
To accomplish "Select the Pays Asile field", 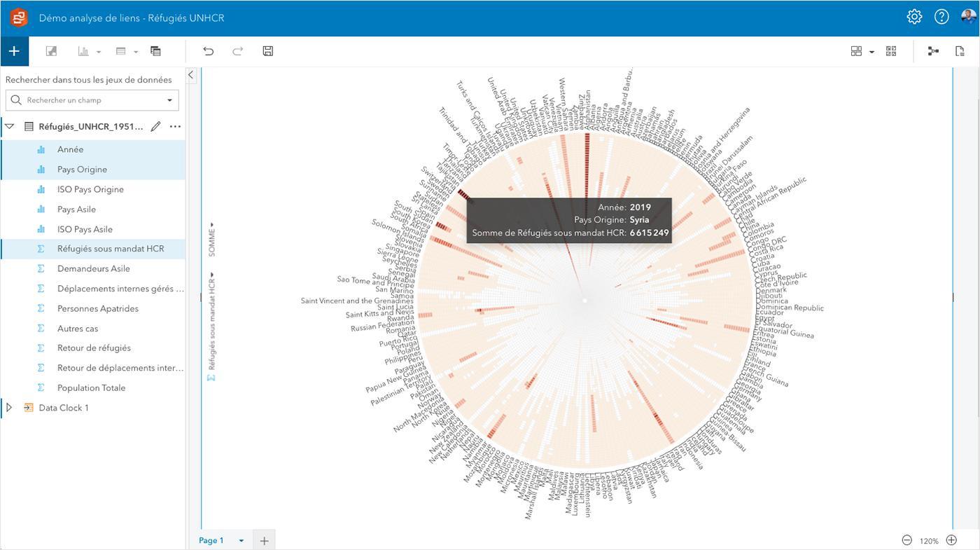I will (92, 209).
